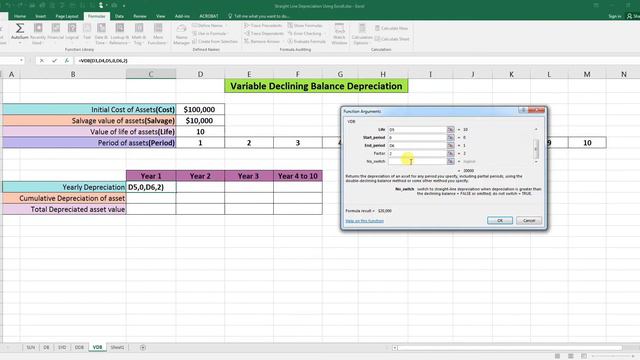Click range selector icon for Factor

coord(450,153)
